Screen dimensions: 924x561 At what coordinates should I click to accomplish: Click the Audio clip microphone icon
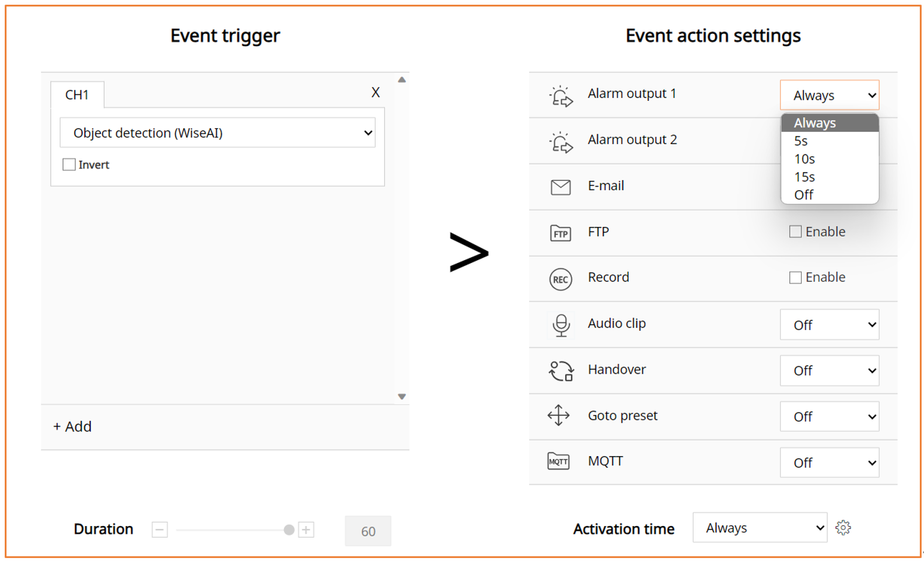point(561,325)
